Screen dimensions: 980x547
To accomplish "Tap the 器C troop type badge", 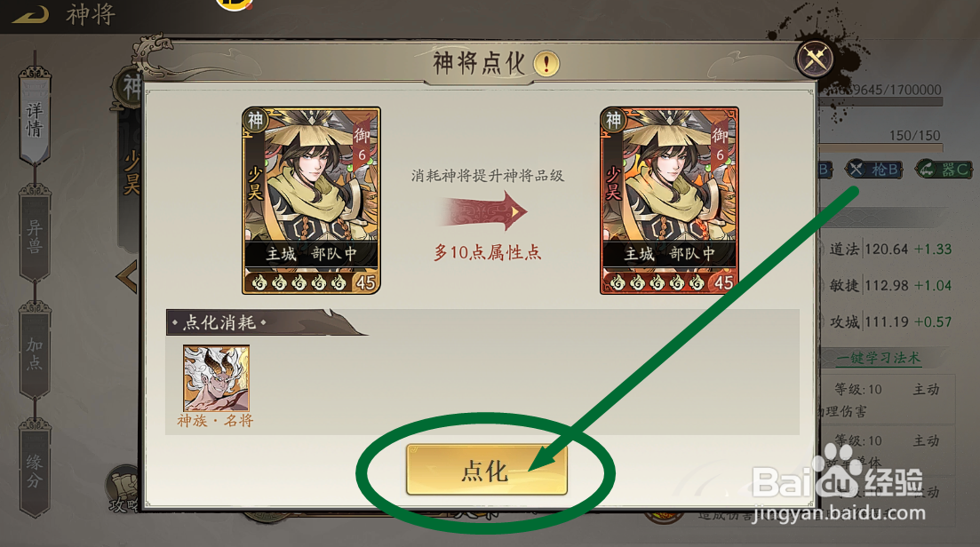I will (x=944, y=169).
